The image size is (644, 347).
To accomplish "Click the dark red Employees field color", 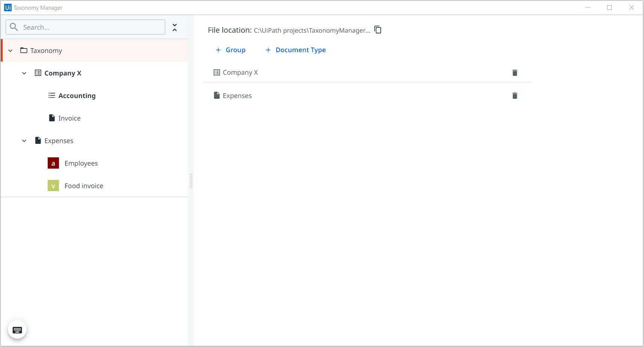I will 53,163.
